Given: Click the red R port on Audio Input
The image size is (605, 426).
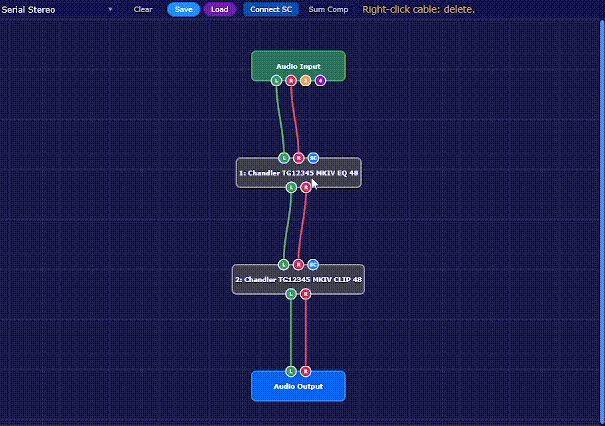Looking at the screenshot, I should pyautogui.click(x=291, y=81).
